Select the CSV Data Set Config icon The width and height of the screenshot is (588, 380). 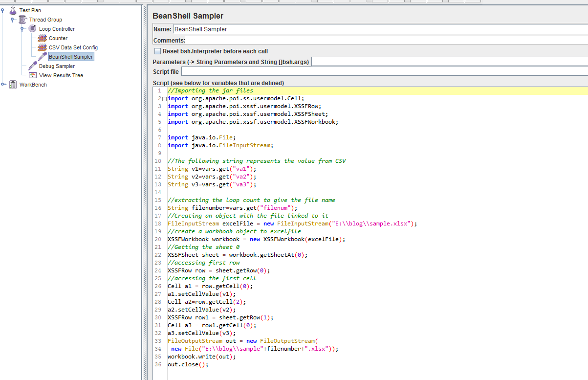[42, 47]
